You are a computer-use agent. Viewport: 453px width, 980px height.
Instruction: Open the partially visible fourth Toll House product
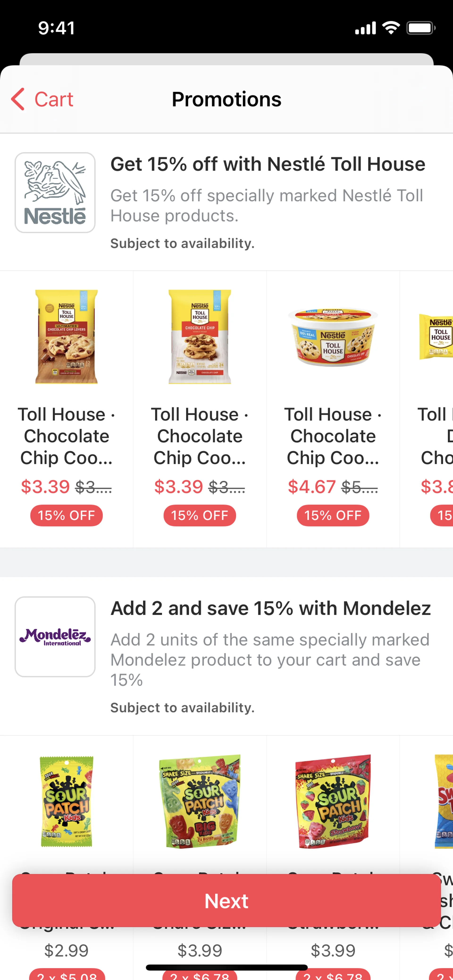436,337
